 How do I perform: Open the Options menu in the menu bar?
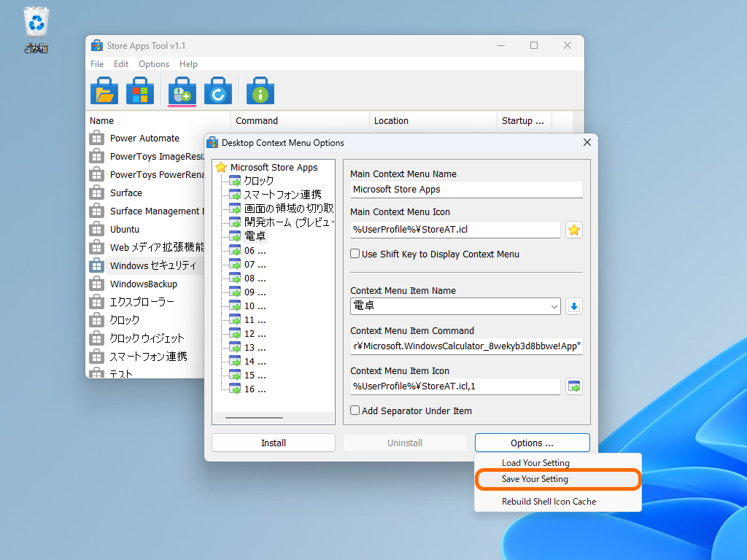pyautogui.click(x=154, y=64)
